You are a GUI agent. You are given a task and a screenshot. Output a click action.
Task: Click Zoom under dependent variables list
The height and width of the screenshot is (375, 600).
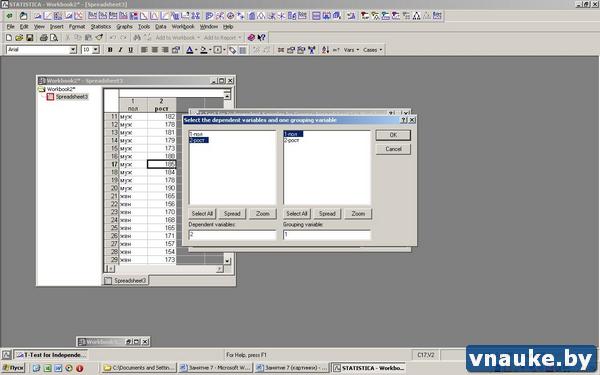[x=262, y=214]
